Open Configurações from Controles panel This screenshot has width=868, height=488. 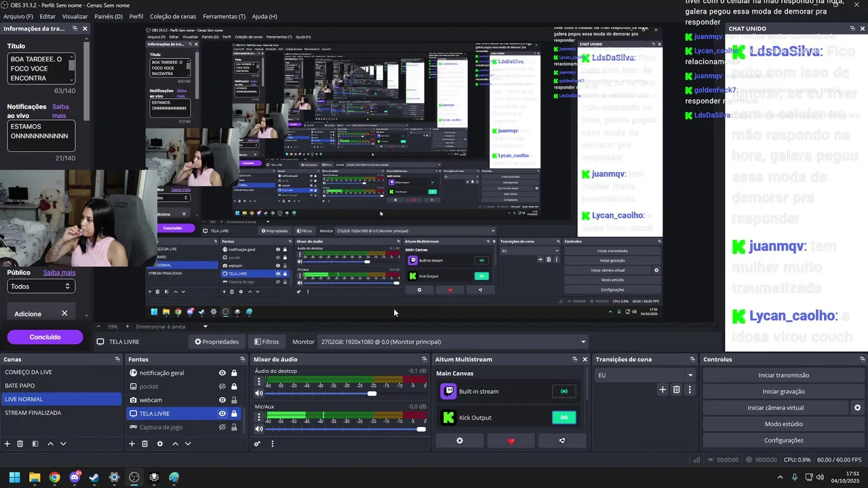coord(783,441)
